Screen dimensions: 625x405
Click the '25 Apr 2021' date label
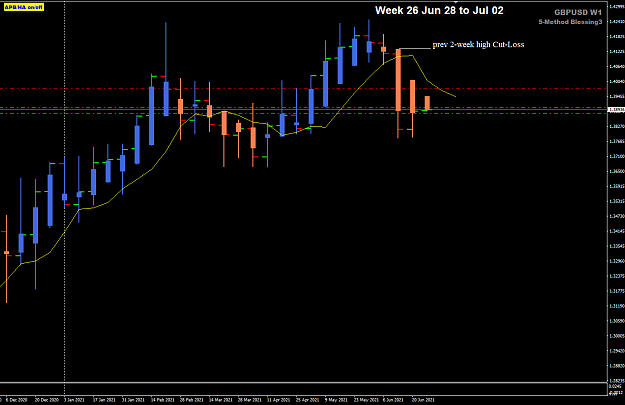(x=308, y=399)
